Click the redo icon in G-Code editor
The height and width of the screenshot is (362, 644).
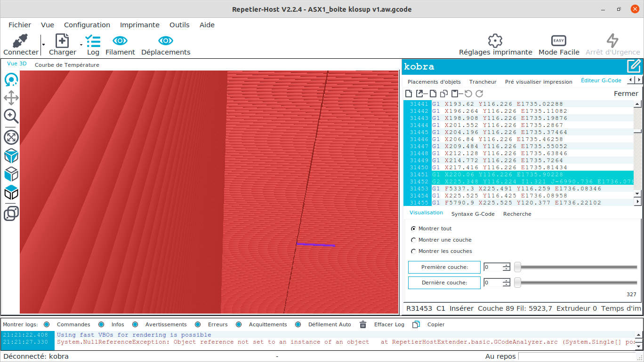coord(479,94)
